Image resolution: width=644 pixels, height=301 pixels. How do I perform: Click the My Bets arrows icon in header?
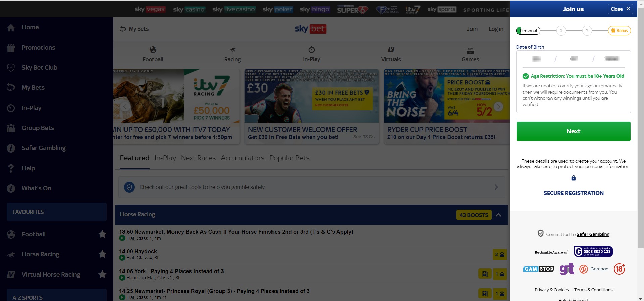point(123,29)
